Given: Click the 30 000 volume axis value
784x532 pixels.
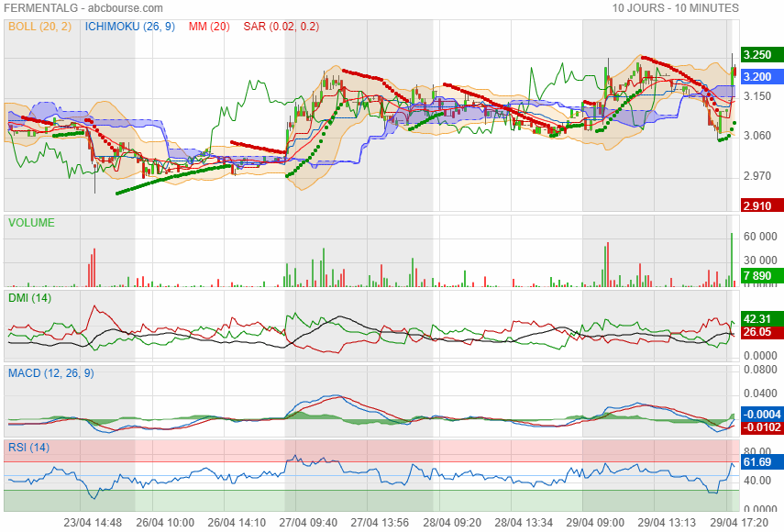Looking at the screenshot, I should (760, 260).
